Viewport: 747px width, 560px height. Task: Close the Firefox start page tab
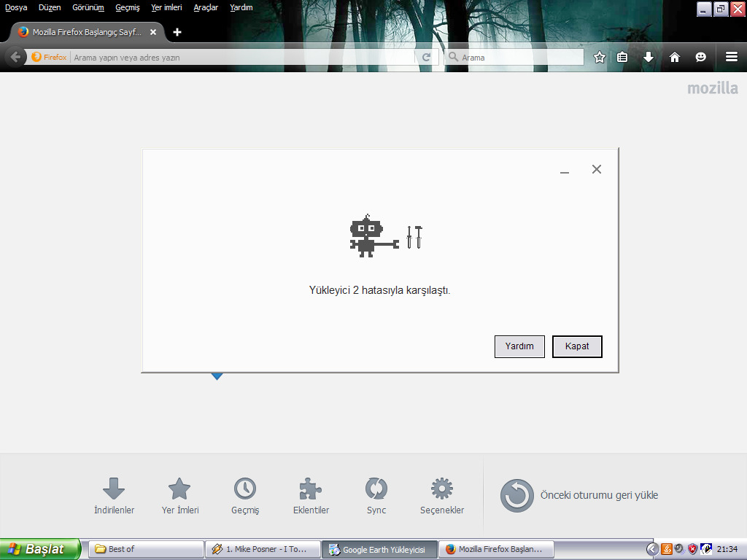(x=153, y=32)
